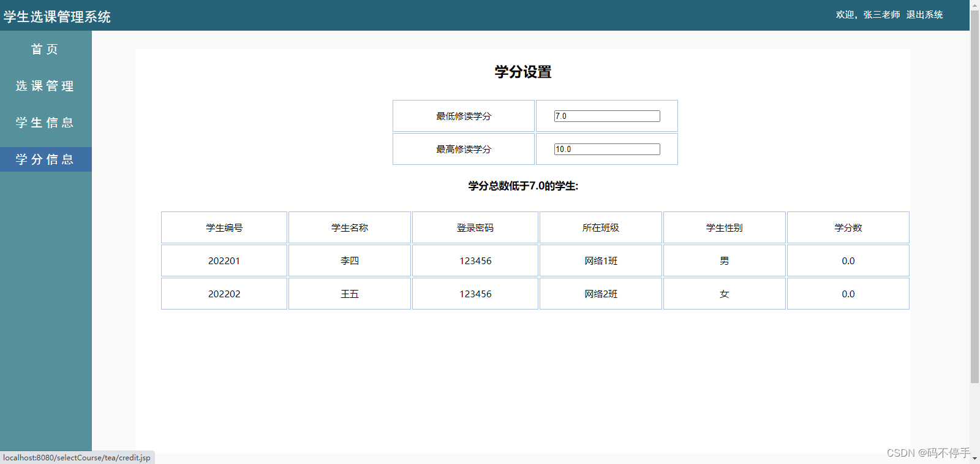Click student name 王五

point(350,294)
